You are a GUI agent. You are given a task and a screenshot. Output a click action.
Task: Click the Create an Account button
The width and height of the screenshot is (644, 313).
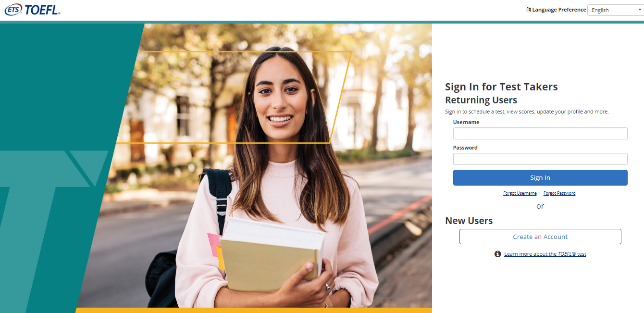540,237
